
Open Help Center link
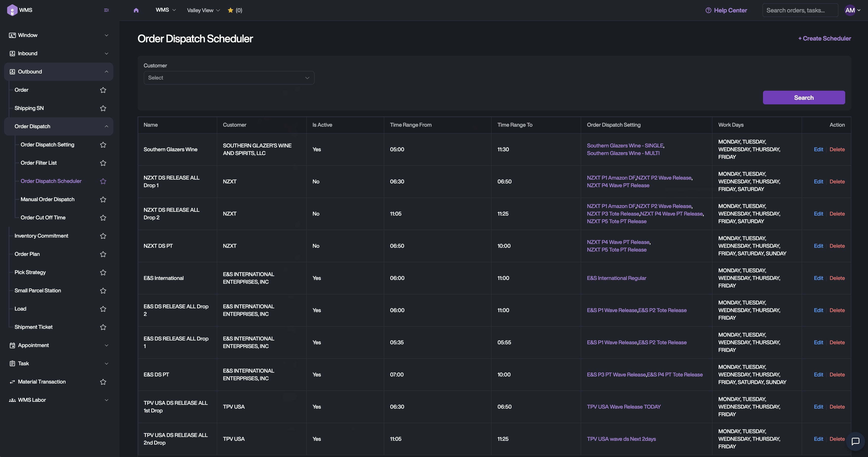click(x=730, y=10)
